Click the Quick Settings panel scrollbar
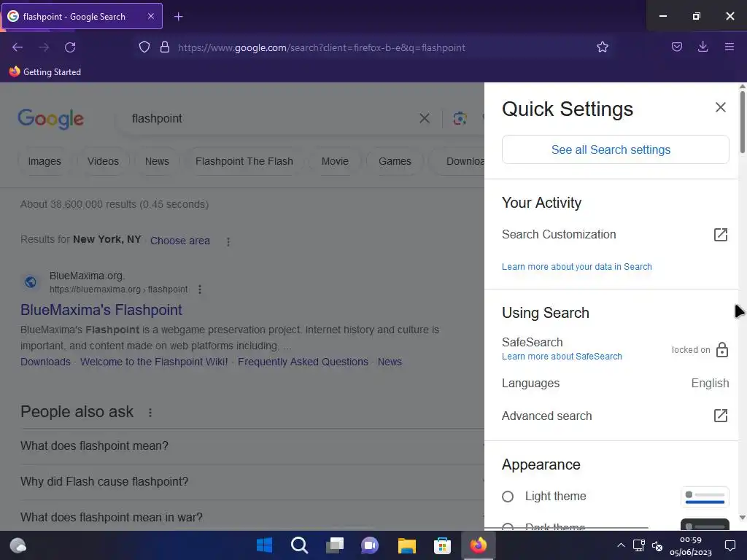The height and width of the screenshot is (560, 747). [742, 122]
